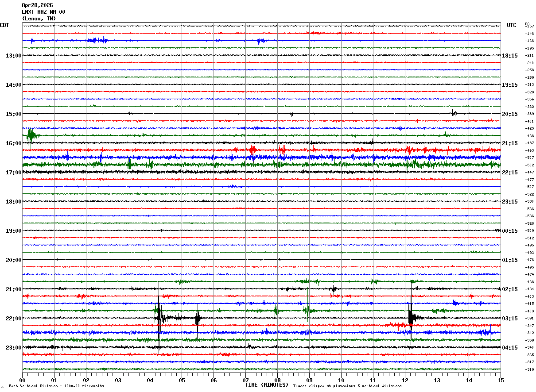This screenshot has height=392, width=536.
Task: Click the TIME (MINUTES) axis title
Action: [267, 385]
